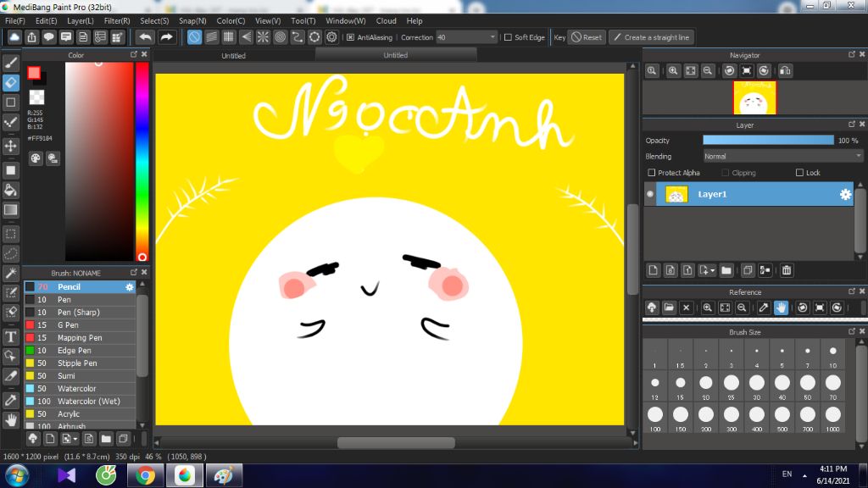
Task: Click the Undo arrow in toolbar
Action: click(146, 37)
